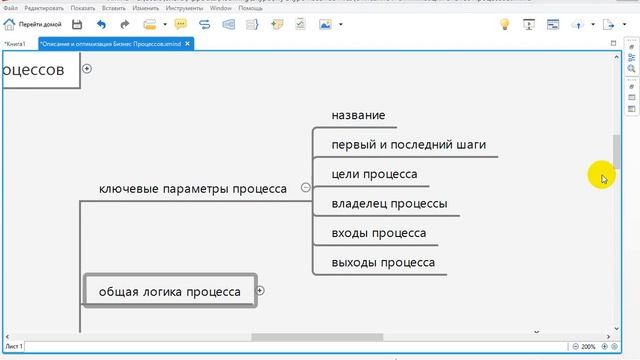
Task: Zoom out with minus button
Action: point(576,347)
